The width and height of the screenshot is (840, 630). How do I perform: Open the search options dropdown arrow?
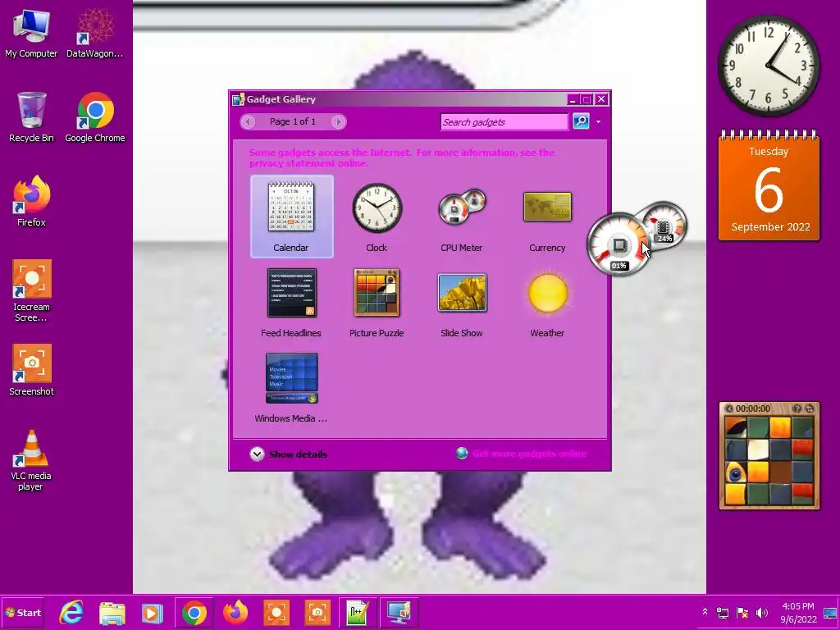pos(598,121)
